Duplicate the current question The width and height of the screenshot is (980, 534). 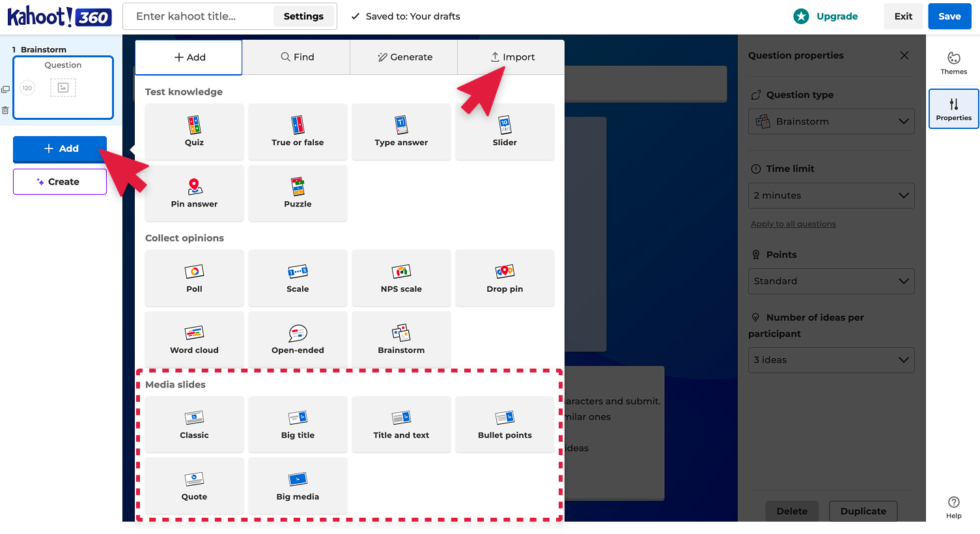(863, 511)
